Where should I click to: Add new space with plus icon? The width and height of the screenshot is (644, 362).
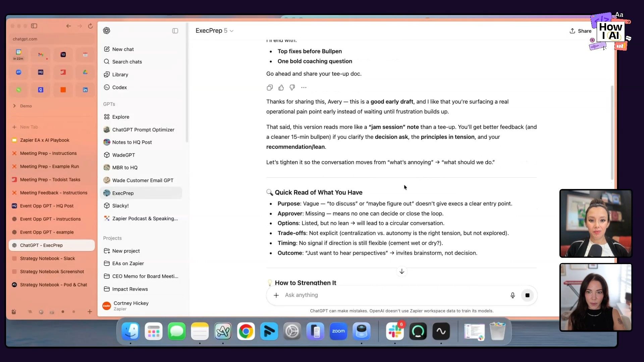(x=90, y=312)
